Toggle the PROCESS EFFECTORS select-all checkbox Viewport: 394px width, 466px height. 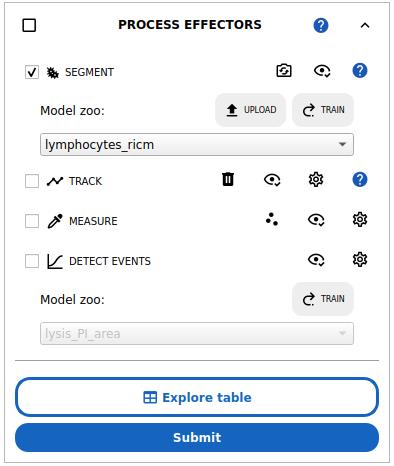click(29, 25)
